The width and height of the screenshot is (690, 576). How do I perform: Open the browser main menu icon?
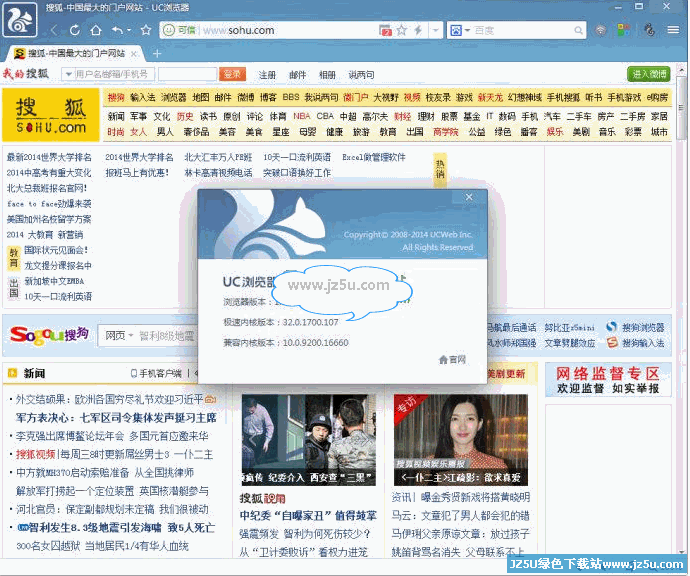pyautogui.click(x=673, y=30)
